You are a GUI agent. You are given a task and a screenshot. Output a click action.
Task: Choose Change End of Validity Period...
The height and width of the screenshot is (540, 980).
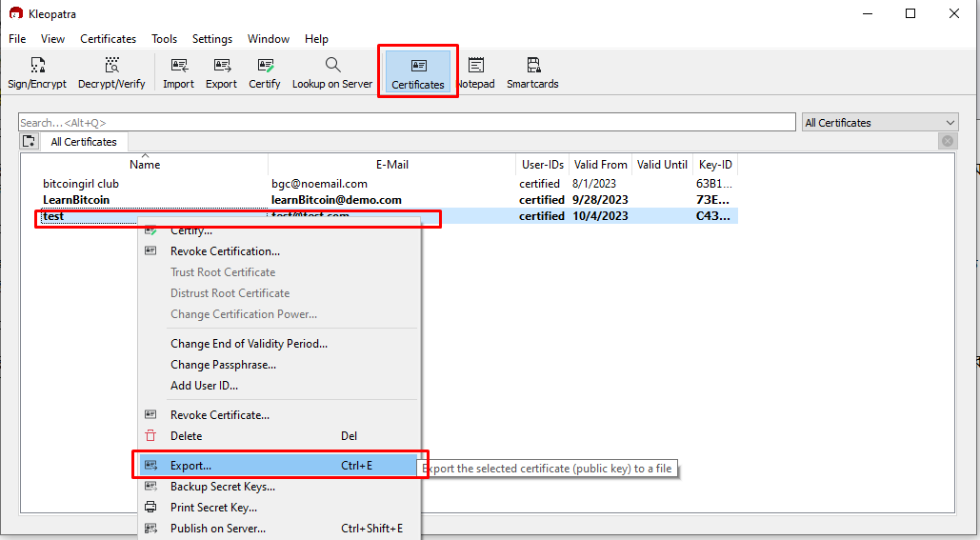coord(279,344)
